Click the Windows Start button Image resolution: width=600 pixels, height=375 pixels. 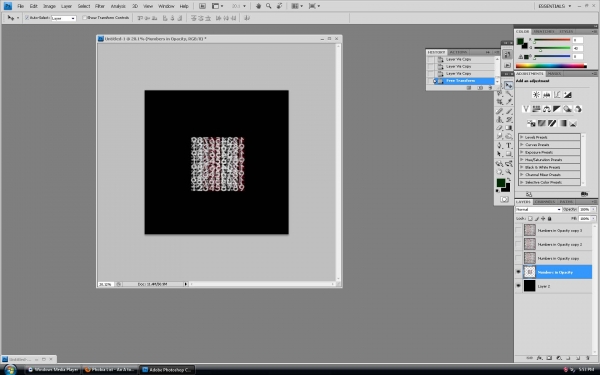[10, 370]
